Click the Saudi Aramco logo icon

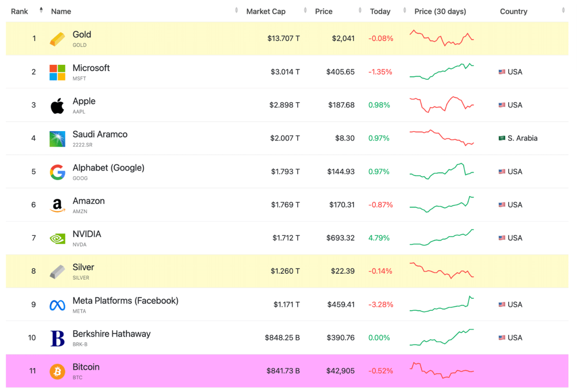(x=57, y=139)
